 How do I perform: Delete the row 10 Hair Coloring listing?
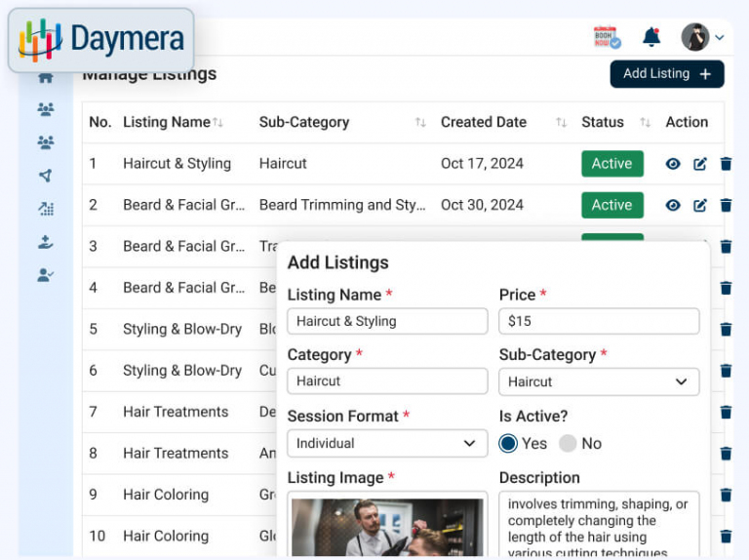coord(726,536)
